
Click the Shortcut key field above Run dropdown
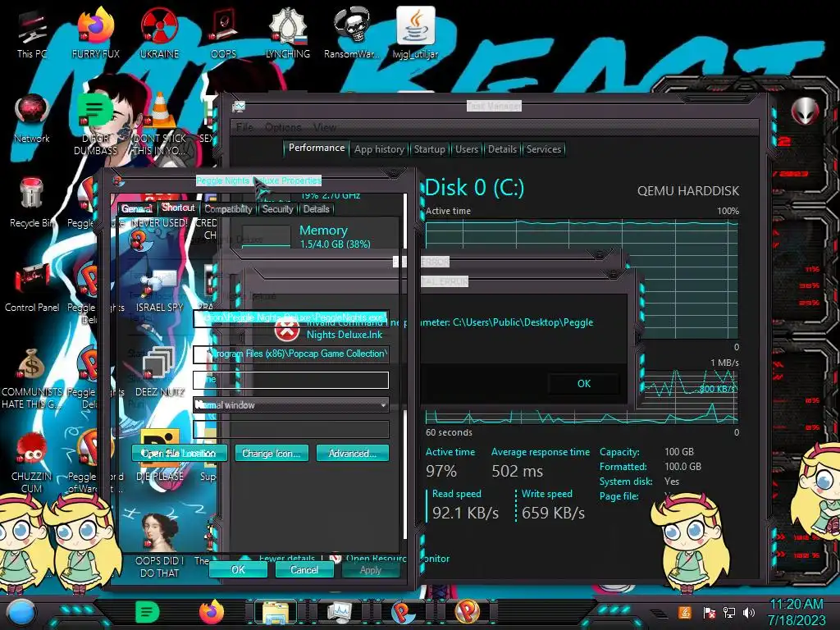tap(290, 380)
